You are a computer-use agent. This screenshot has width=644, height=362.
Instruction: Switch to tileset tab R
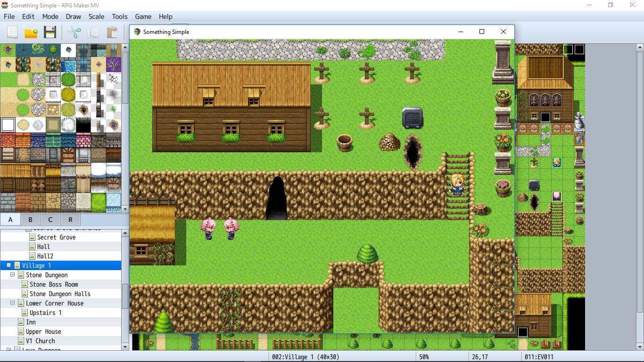pyautogui.click(x=70, y=220)
